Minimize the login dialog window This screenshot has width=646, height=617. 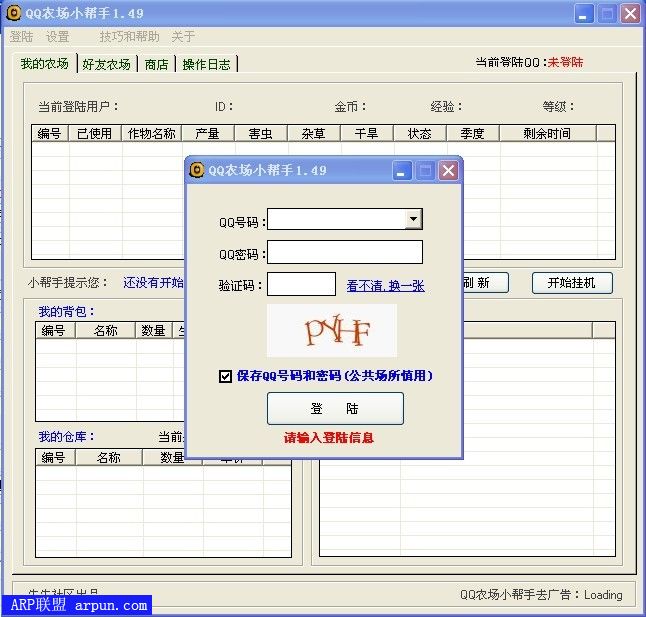(401, 170)
